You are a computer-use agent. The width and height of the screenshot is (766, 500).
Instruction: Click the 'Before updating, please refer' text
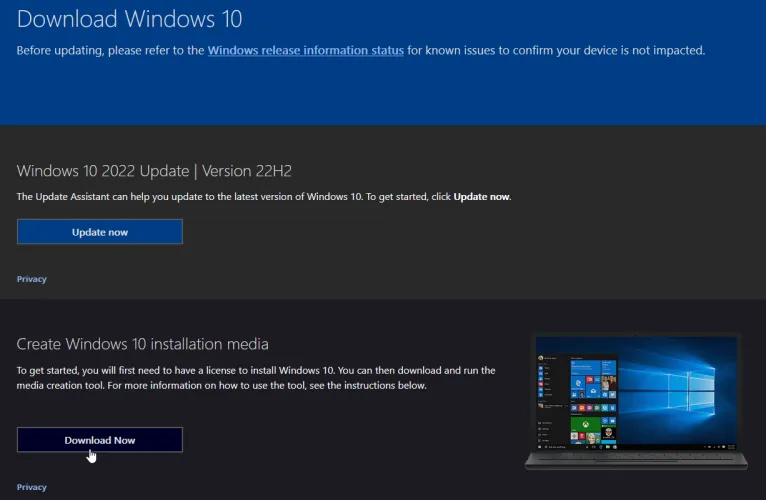click(110, 50)
